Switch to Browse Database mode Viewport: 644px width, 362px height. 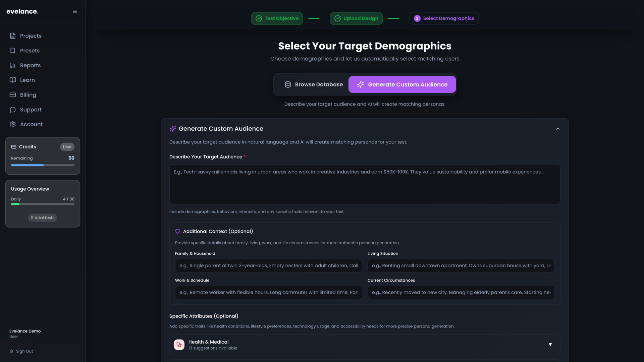[313, 84]
